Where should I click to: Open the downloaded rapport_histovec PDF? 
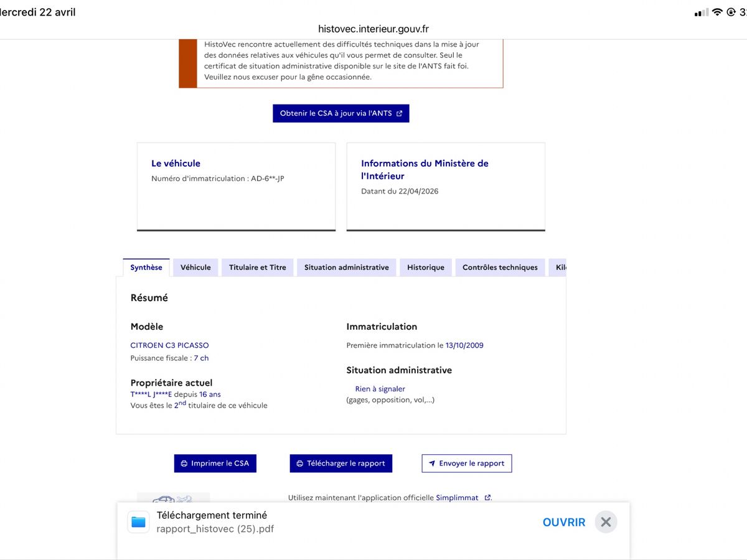564,522
